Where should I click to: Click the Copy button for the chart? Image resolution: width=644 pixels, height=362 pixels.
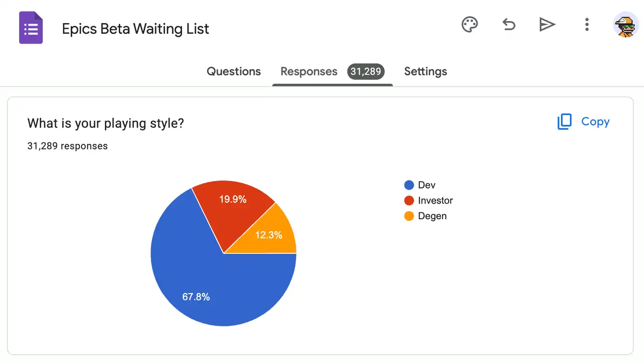tap(596, 122)
